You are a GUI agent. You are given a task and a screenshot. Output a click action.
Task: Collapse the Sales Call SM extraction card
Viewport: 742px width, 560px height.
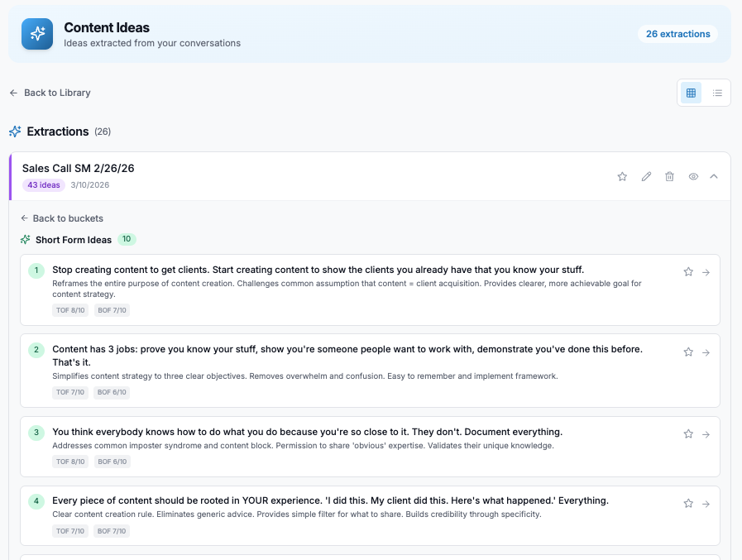coord(714,176)
